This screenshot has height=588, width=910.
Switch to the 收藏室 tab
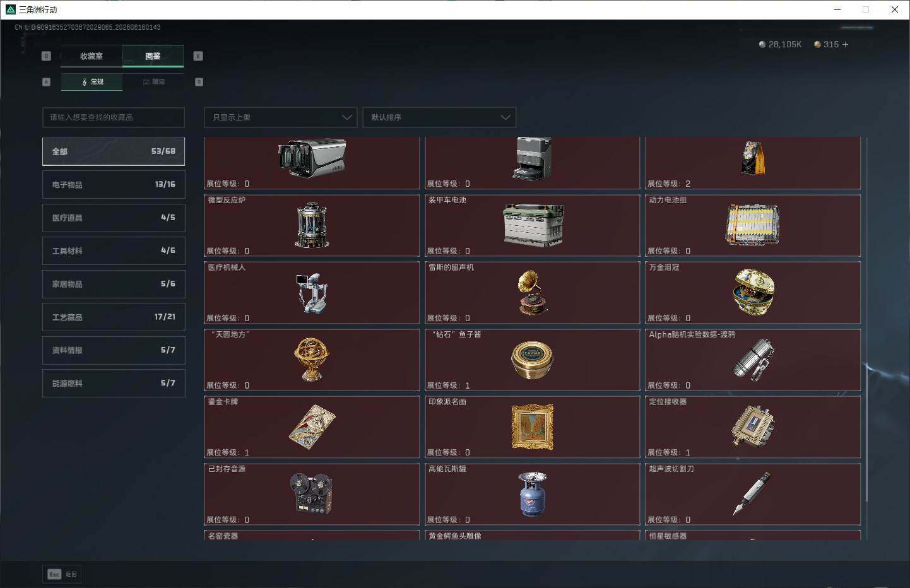[x=92, y=56]
